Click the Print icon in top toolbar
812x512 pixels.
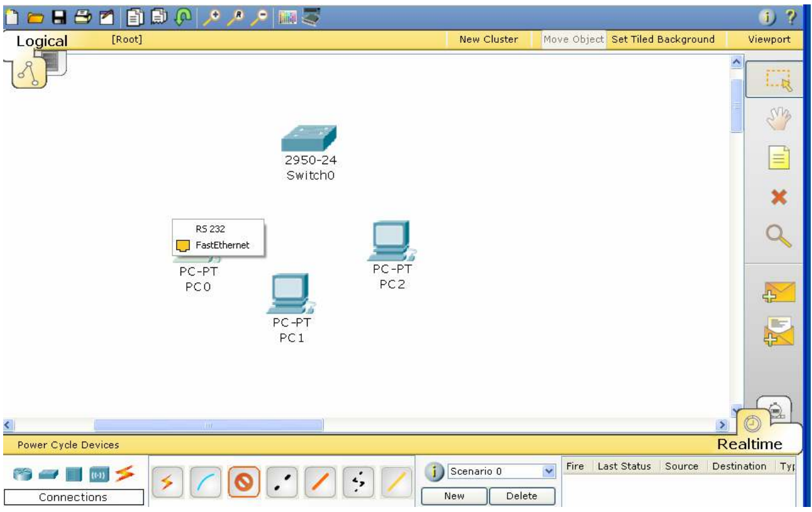point(82,18)
